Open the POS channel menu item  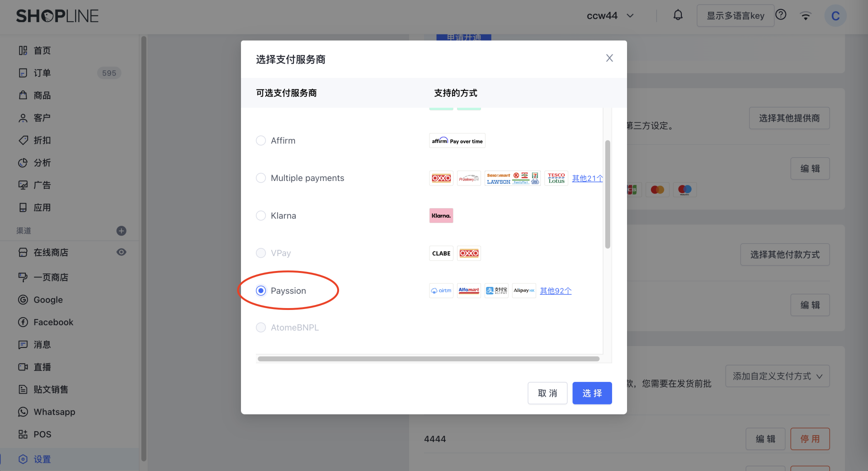[x=42, y=434]
